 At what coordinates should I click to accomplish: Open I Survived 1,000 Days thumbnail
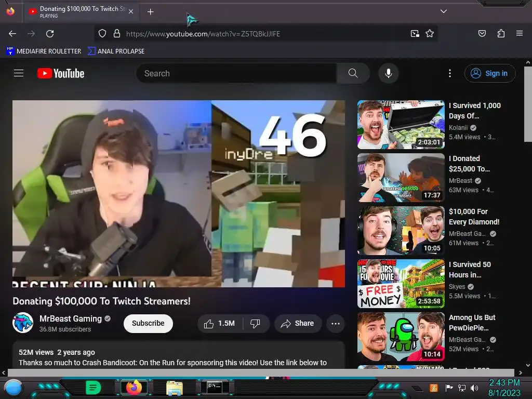pyautogui.click(x=401, y=125)
